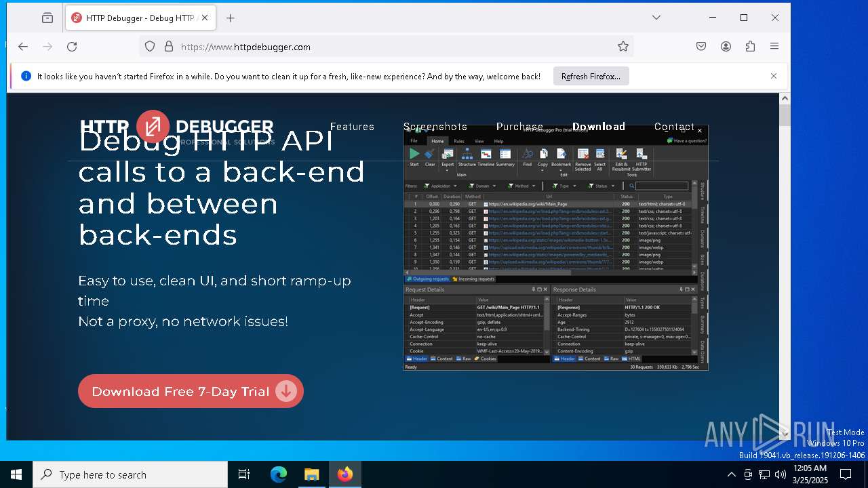This screenshot has width=868, height=488.
Task: Open notification center icon
Action: point(846,474)
